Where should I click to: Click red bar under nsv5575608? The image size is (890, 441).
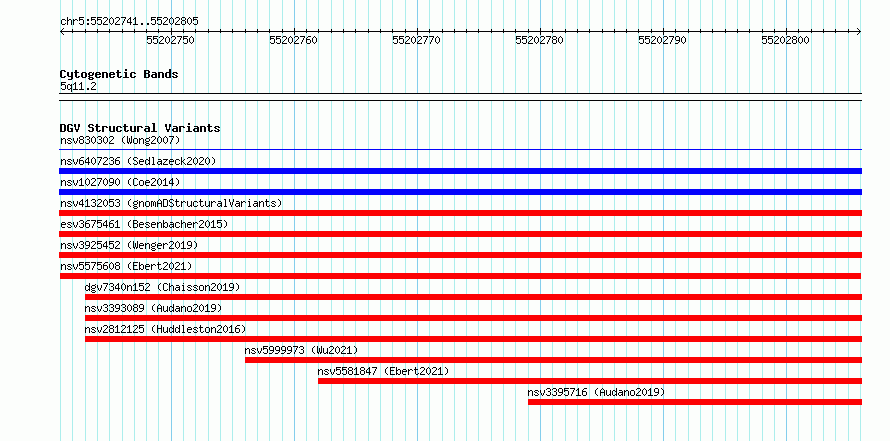[460, 276]
